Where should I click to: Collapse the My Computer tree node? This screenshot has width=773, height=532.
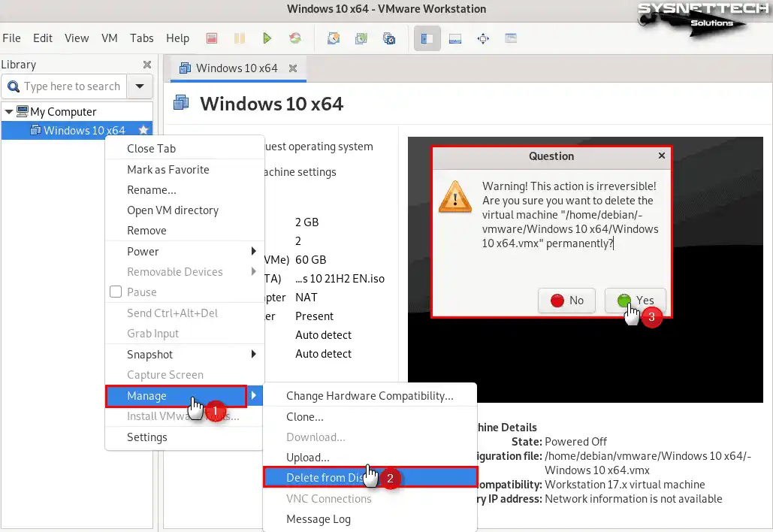pyautogui.click(x=8, y=112)
